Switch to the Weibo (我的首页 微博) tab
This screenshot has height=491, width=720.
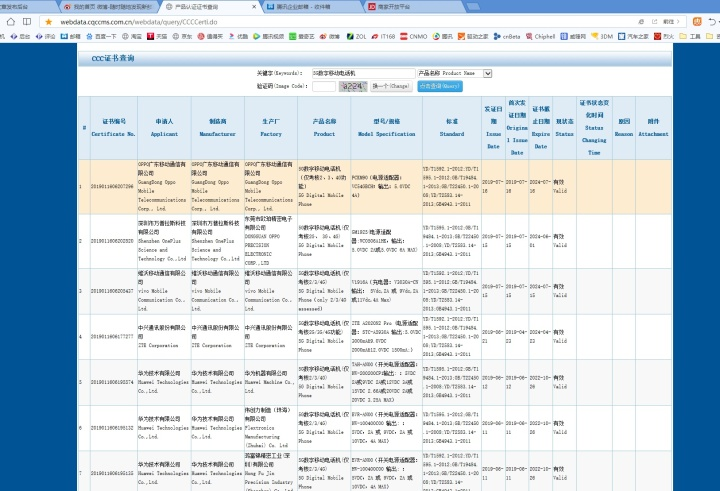click(108, 6)
